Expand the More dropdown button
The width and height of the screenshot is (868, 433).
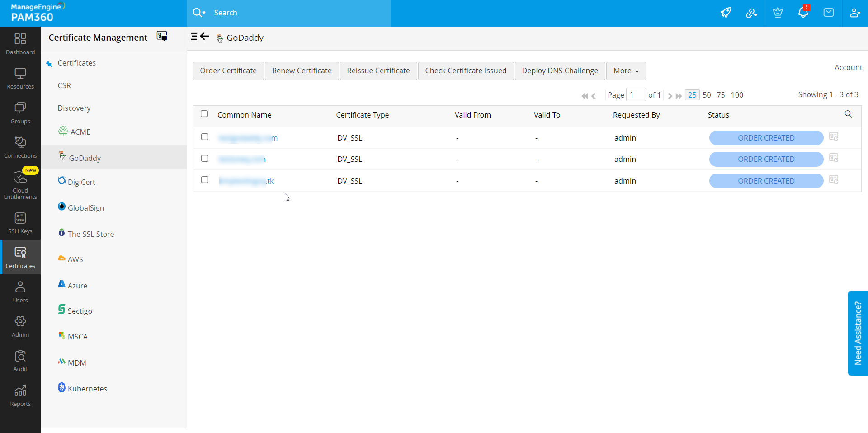[x=626, y=71]
